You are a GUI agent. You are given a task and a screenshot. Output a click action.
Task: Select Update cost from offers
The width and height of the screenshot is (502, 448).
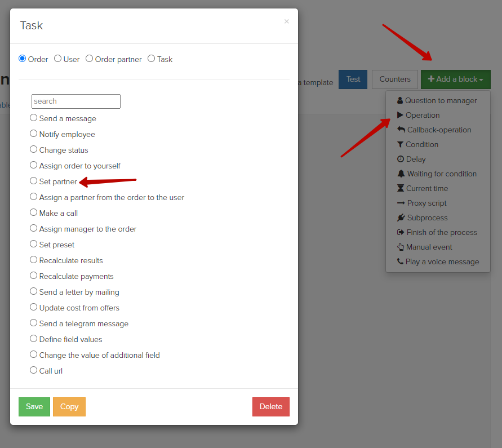(33, 307)
